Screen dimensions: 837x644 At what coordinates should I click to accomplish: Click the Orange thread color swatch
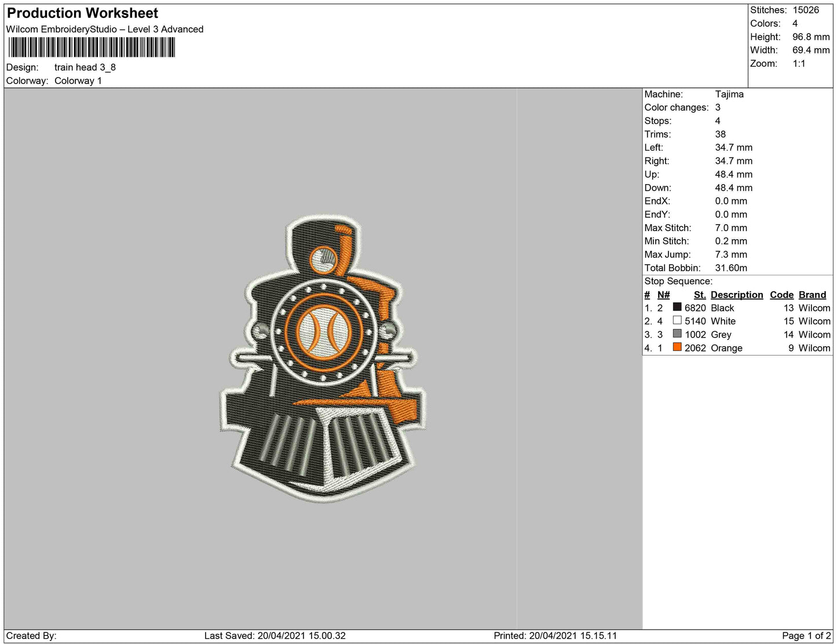(677, 347)
